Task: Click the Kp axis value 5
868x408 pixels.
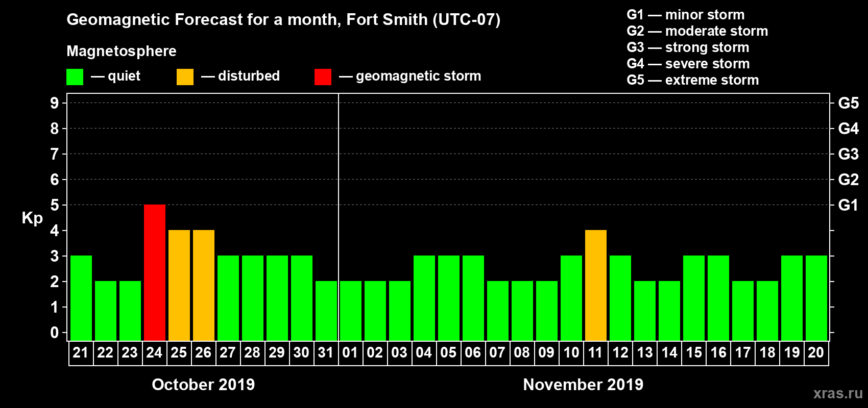Action: (55, 205)
